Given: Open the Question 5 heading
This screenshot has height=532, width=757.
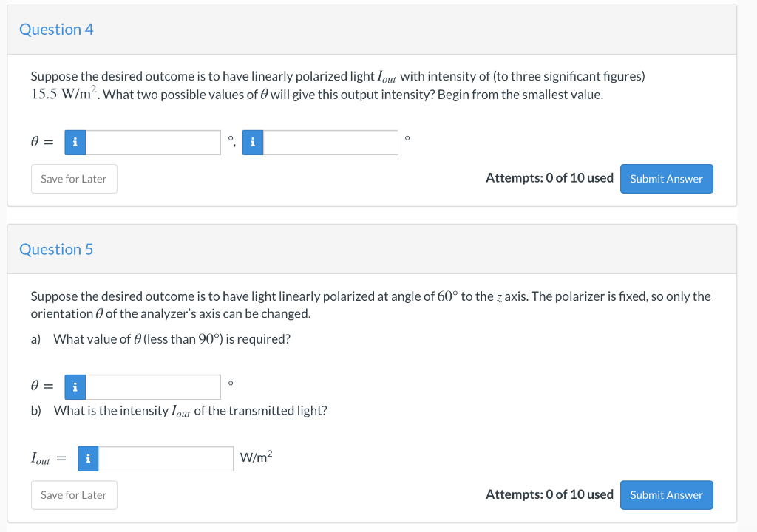Looking at the screenshot, I should click(56, 250).
